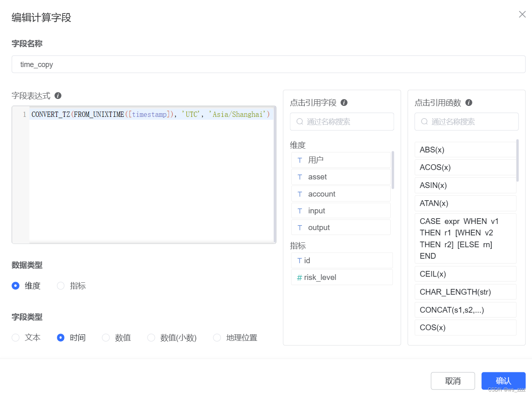532x396 pixels.
Task: Reference the asset dimension field
Action: [x=341, y=177]
